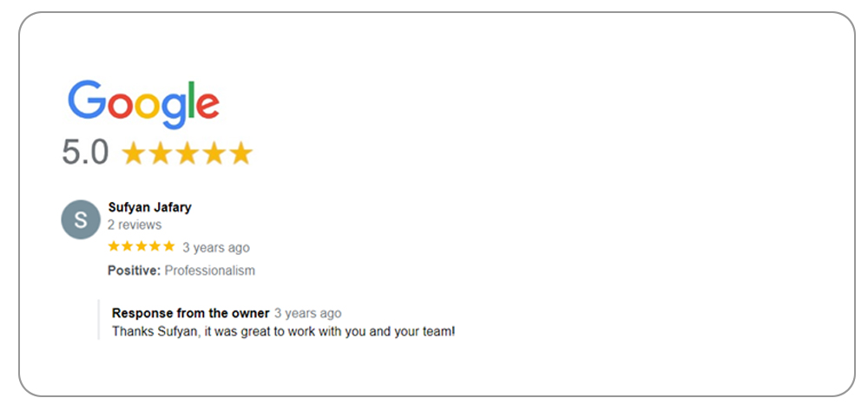Click the 5.0 rating number

click(x=85, y=153)
